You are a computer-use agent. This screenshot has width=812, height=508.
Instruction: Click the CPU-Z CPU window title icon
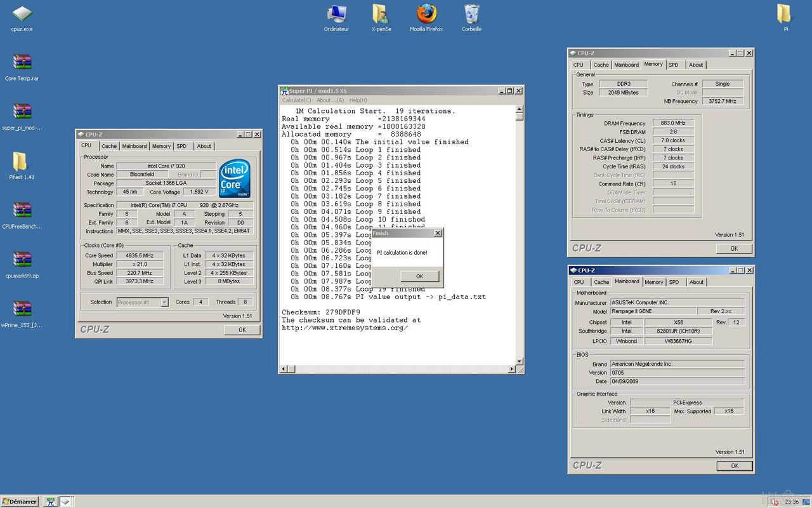(x=81, y=135)
